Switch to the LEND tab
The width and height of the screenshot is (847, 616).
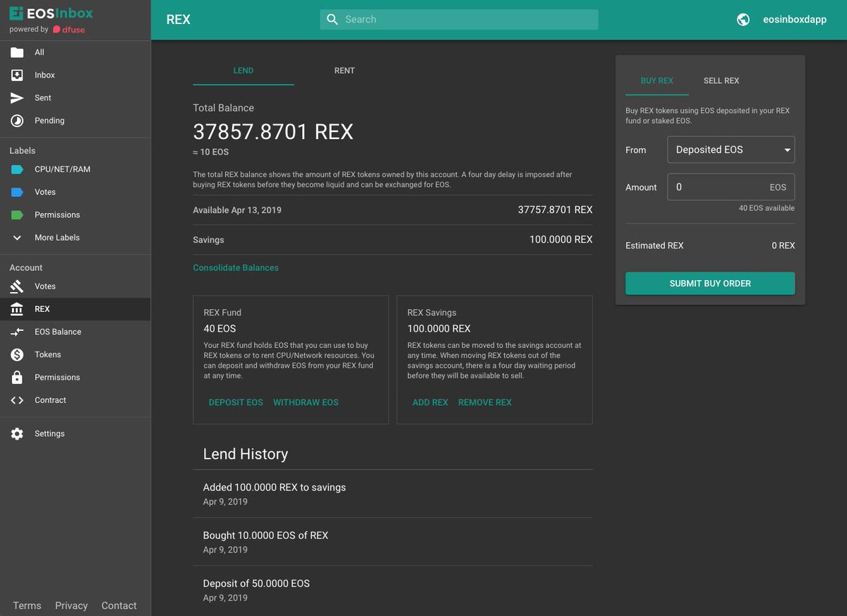pyautogui.click(x=244, y=71)
